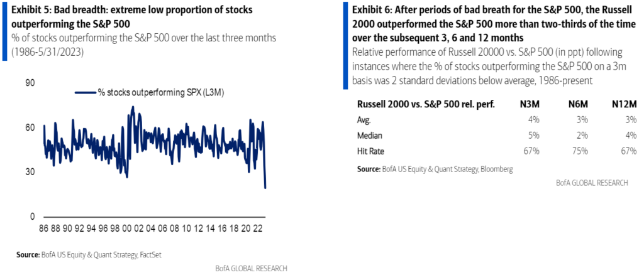Click the blue vertical bar beside Exhibit 6

tap(345, 45)
